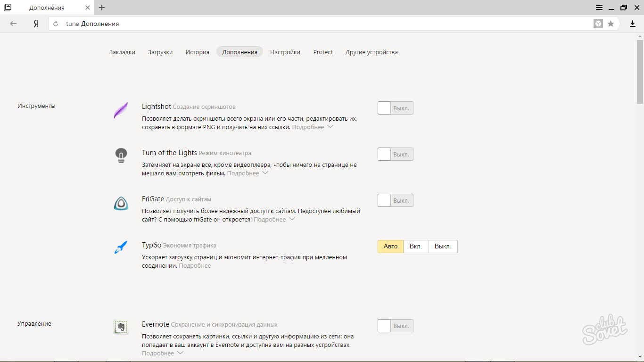Image resolution: width=644 pixels, height=362 pixels.
Task: Set Turbo mode to Выкл.
Action: click(x=443, y=247)
